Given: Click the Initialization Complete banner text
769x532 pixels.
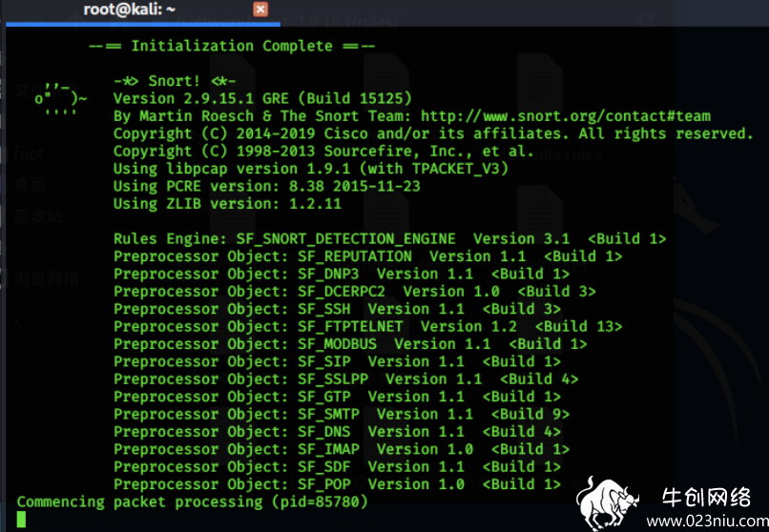Looking at the screenshot, I should [x=232, y=46].
